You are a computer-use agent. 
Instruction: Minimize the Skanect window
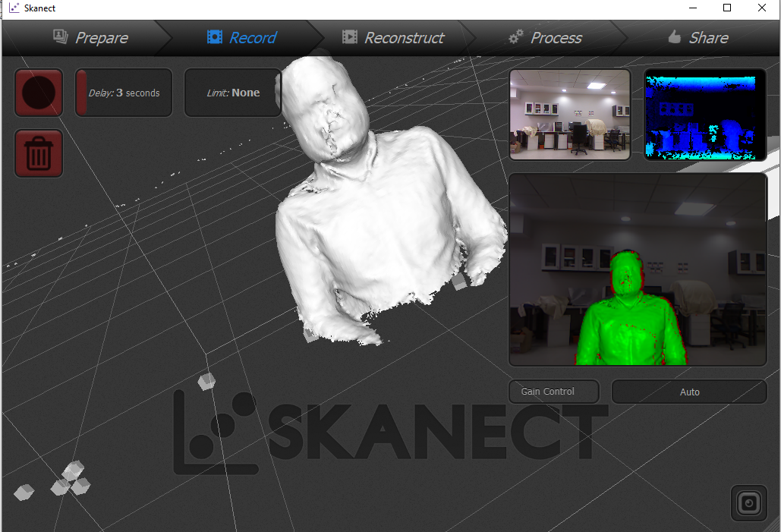point(693,8)
